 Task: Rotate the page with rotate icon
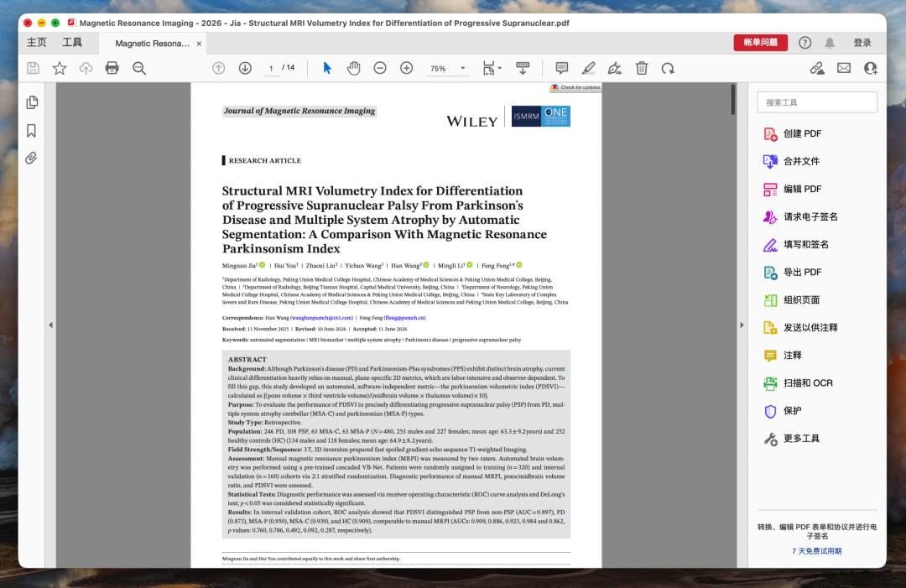tap(668, 68)
